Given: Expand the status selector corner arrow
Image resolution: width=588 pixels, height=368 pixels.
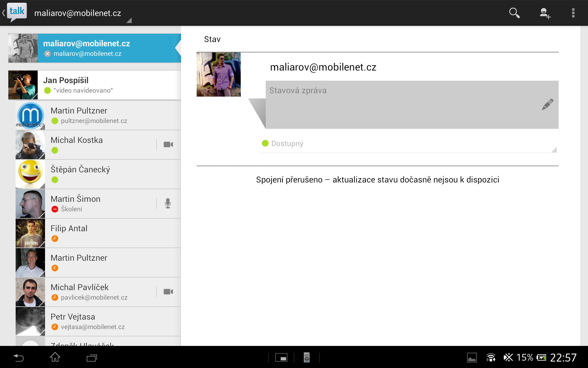Looking at the screenshot, I should (554, 150).
